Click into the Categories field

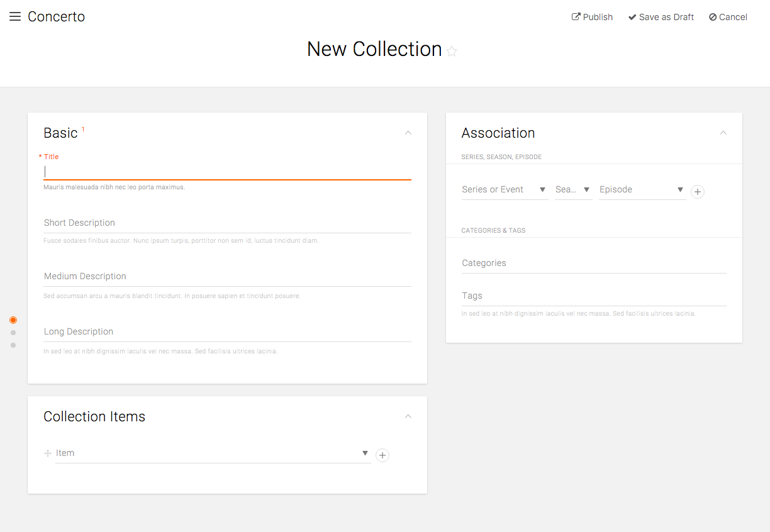click(593, 263)
